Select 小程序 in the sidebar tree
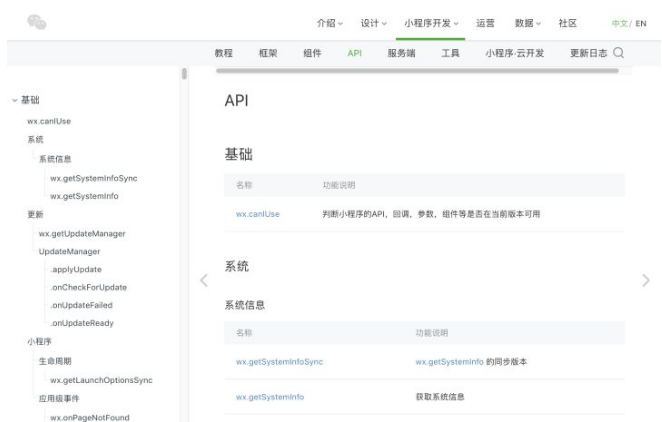 tap(39, 341)
